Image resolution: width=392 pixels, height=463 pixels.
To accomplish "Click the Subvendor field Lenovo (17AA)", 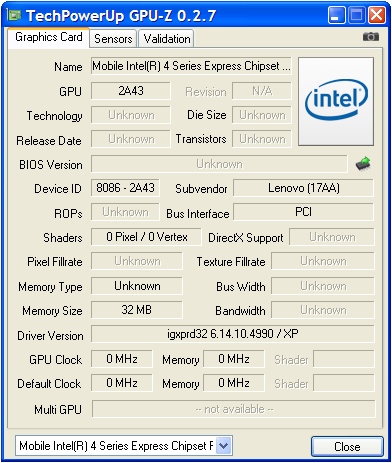I will point(303,188).
